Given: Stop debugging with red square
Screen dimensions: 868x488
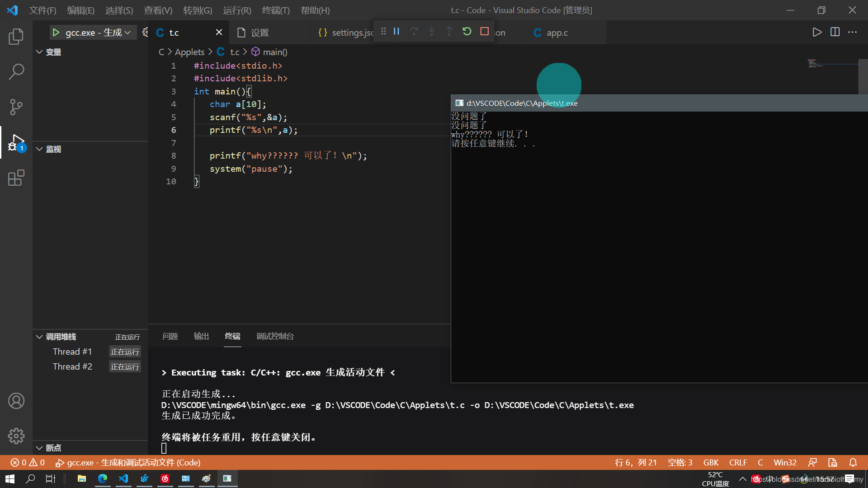Looking at the screenshot, I should 485,32.
